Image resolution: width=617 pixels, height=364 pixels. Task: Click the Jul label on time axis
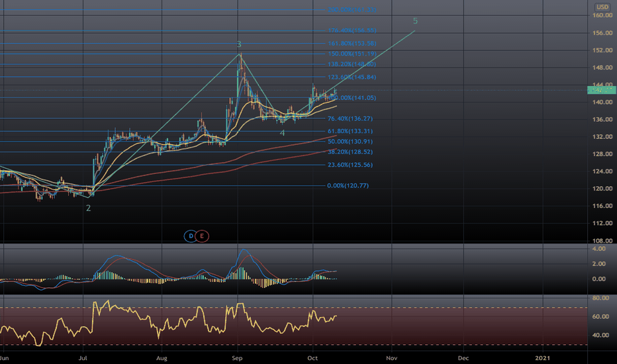83,358
